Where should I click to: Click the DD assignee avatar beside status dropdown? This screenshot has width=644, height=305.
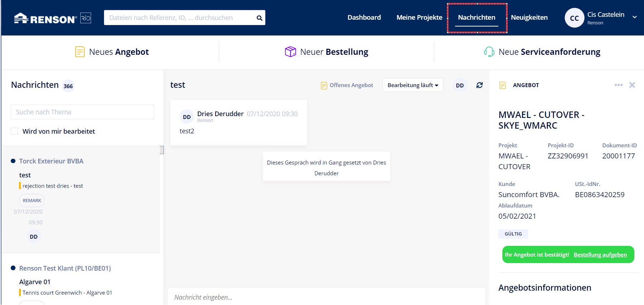point(460,85)
